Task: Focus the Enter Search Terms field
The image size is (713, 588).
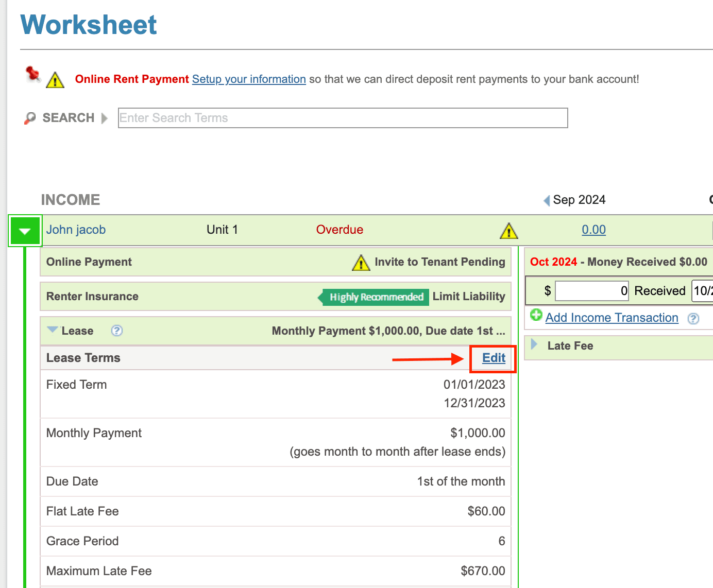Action: 343,118
